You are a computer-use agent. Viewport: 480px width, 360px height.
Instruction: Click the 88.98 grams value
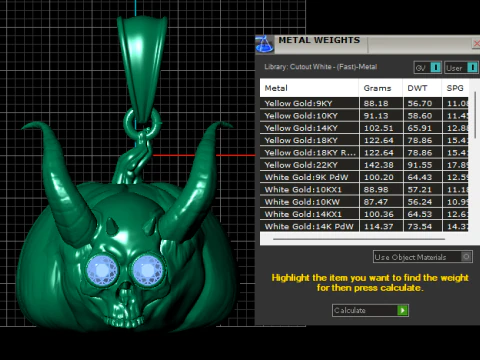pyautogui.click(x=376, y=190)
